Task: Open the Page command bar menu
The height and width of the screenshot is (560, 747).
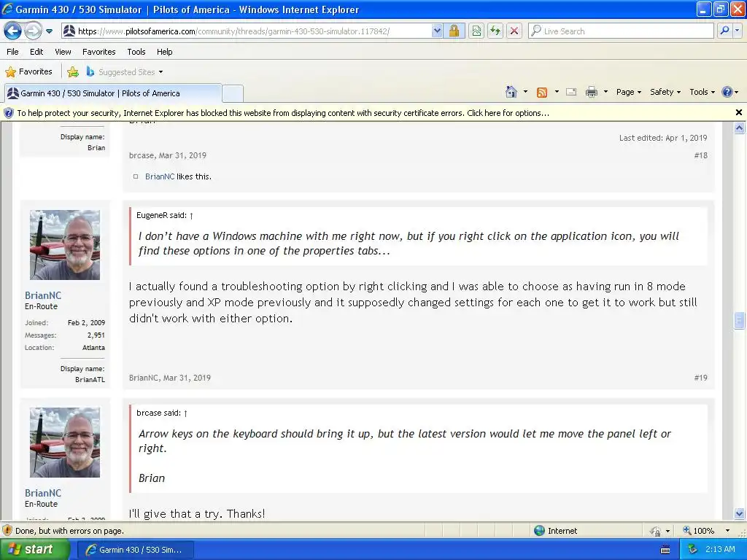Action: tap(628, 92)
